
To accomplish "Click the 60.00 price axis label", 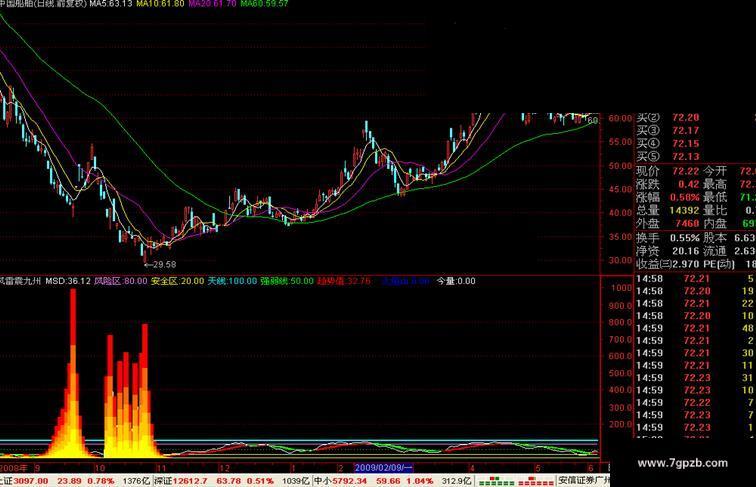I will (x=620, y=118).
